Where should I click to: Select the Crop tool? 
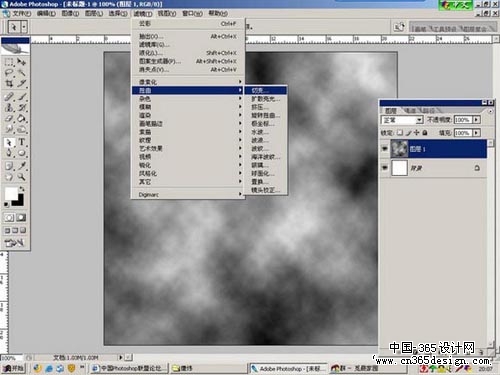click(9, 83)
